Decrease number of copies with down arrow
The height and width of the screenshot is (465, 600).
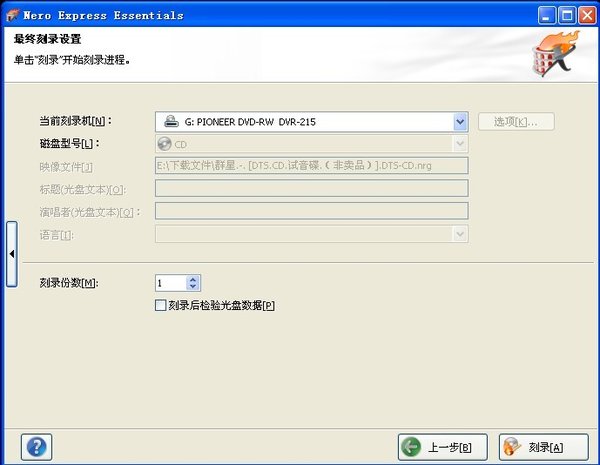[x=193, y=286]
